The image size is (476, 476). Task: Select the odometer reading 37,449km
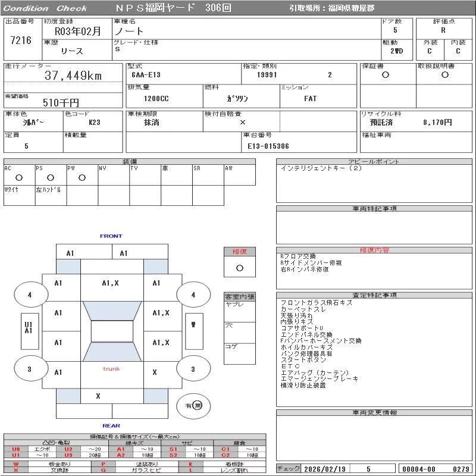coord(73,76)
